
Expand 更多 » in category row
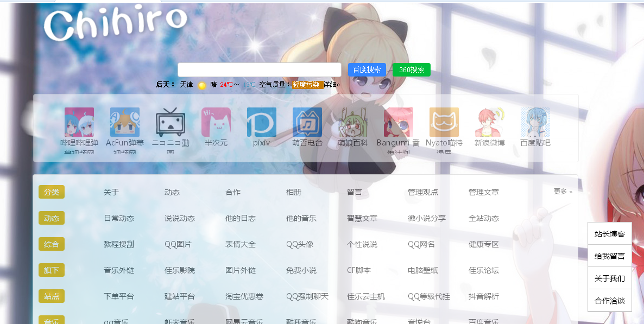click(563, 192)
